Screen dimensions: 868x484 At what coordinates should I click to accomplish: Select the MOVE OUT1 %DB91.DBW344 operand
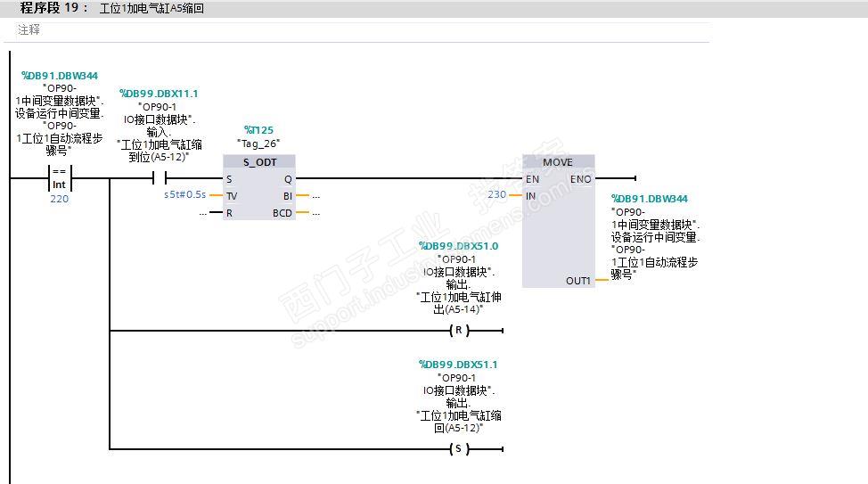pos(650,198)
